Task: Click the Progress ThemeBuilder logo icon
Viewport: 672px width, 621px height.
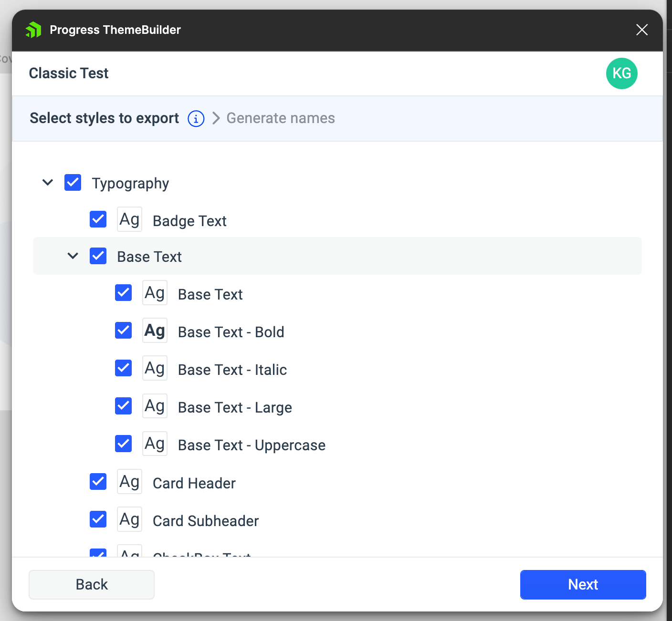Action: point(33,30)
